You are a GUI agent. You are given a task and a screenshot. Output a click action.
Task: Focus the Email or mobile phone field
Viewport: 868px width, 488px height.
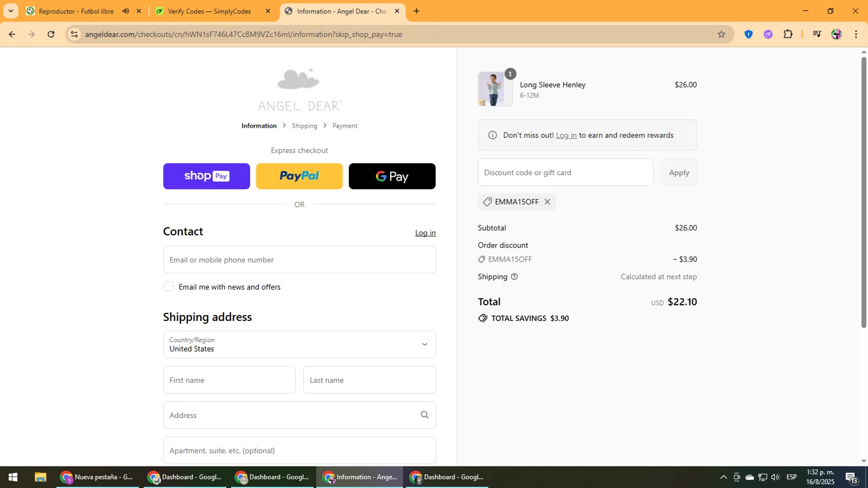click(x=299, y=260)
